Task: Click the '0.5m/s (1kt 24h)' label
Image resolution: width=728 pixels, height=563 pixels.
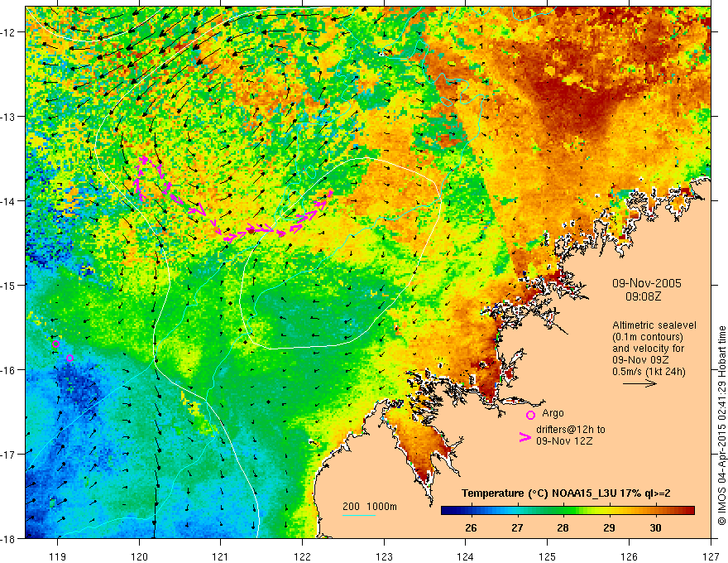Action: point(649,372)
